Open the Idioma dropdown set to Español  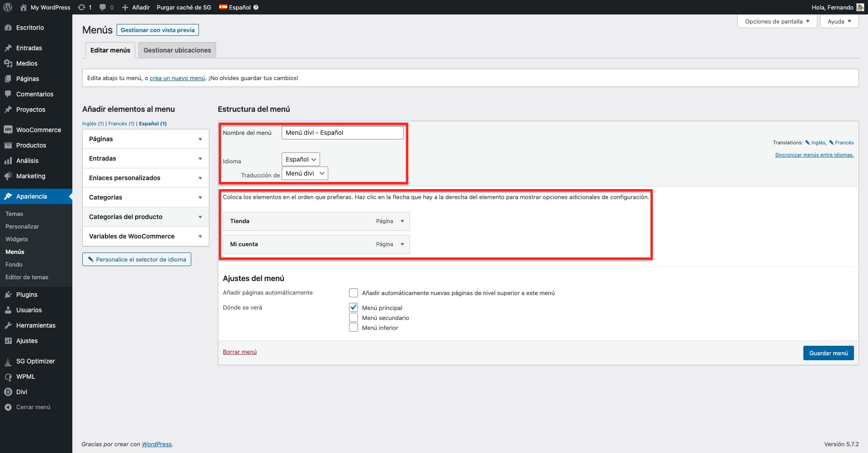[x=301, y=159]
